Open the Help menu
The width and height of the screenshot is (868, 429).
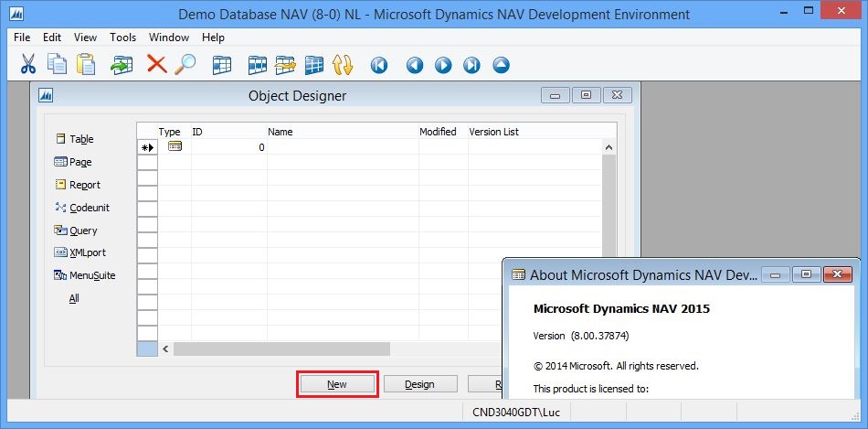(213, 38)
